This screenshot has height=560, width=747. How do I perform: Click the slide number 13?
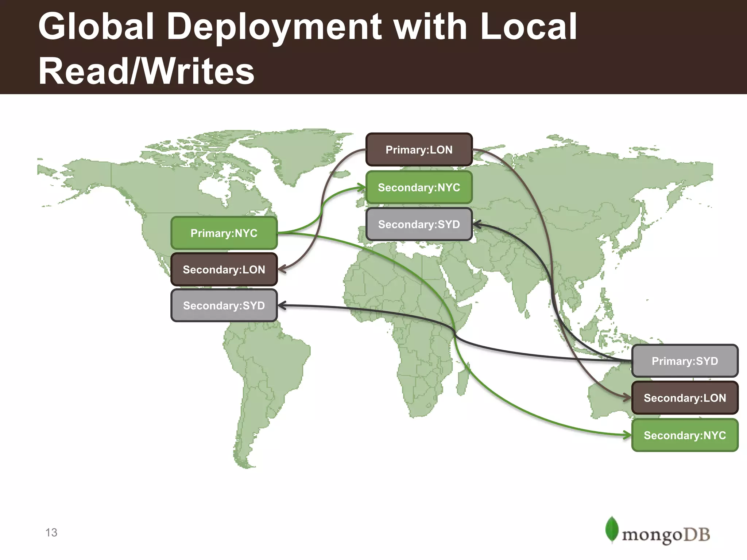[51, 533]
